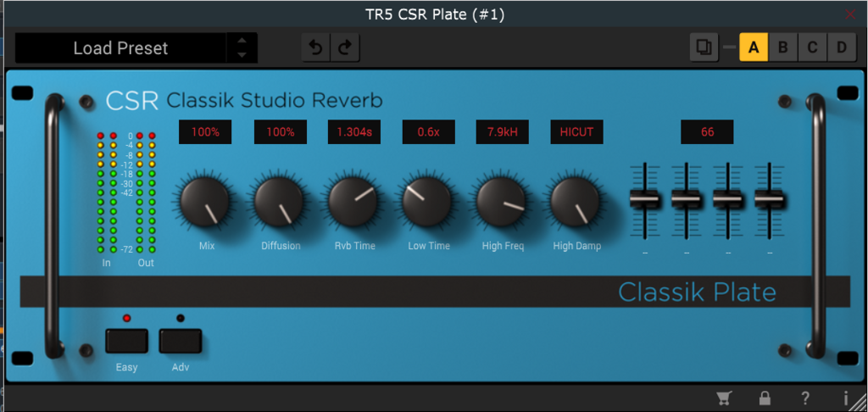Click the Mix knob
The width and height of the screenshot is (868, 412).
point(204,202)
